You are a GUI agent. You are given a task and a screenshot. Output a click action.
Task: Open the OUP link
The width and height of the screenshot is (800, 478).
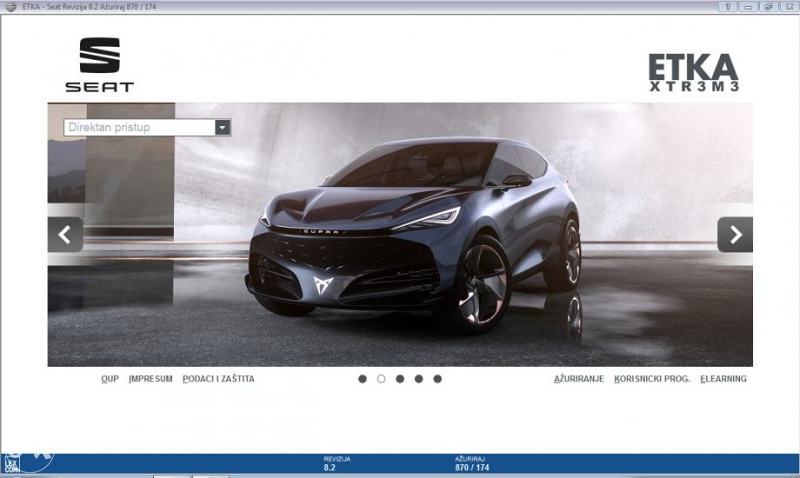pos(110,379)
